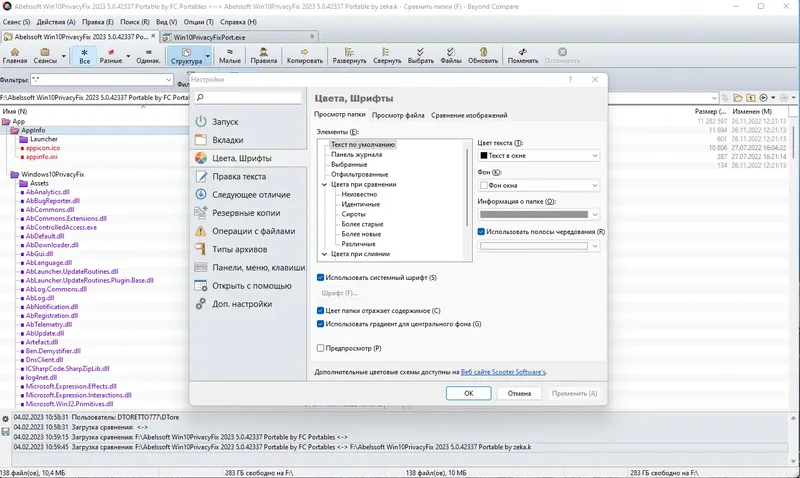Open the Действия (A) menu
Screen dimensions: 800x478
tap(56, 22)
